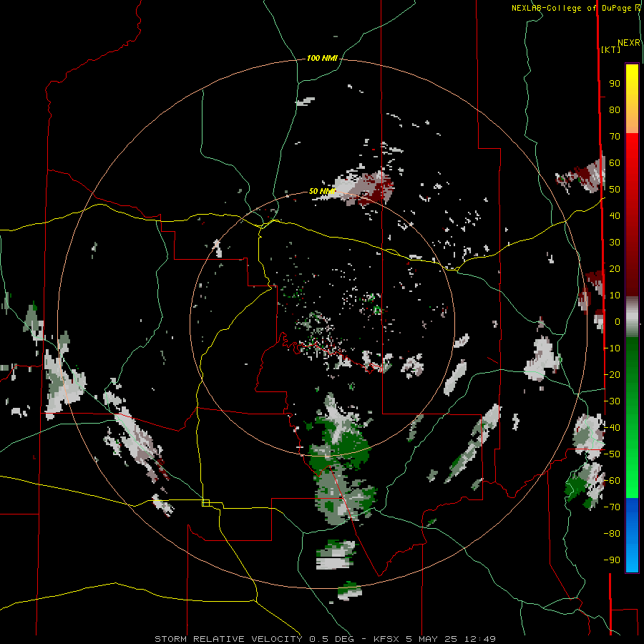
Task: Pick the -50 scale label
Action: point(613,454)
